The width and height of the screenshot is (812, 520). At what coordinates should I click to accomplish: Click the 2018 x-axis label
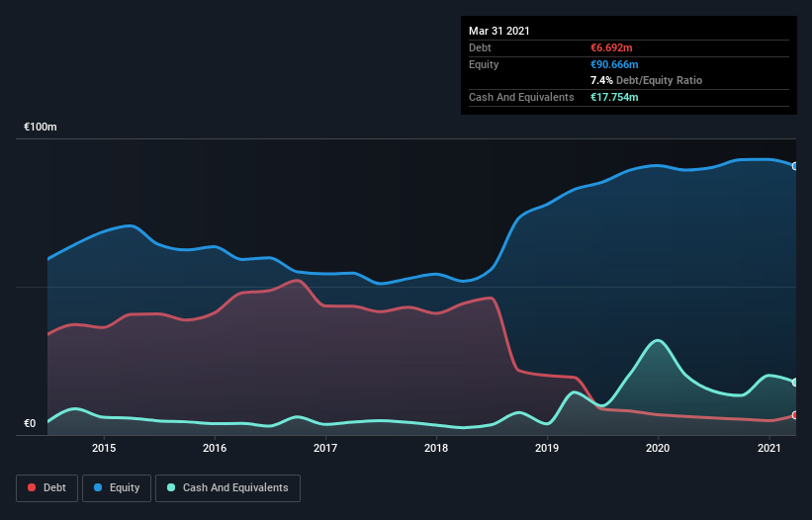(436, 448)
